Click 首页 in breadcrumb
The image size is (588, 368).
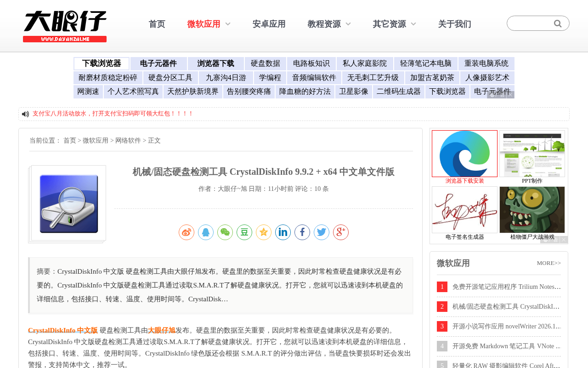click(x=70, y=141)
